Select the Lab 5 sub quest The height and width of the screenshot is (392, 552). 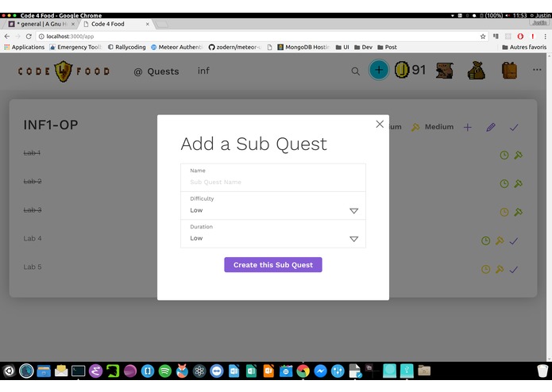33,267
